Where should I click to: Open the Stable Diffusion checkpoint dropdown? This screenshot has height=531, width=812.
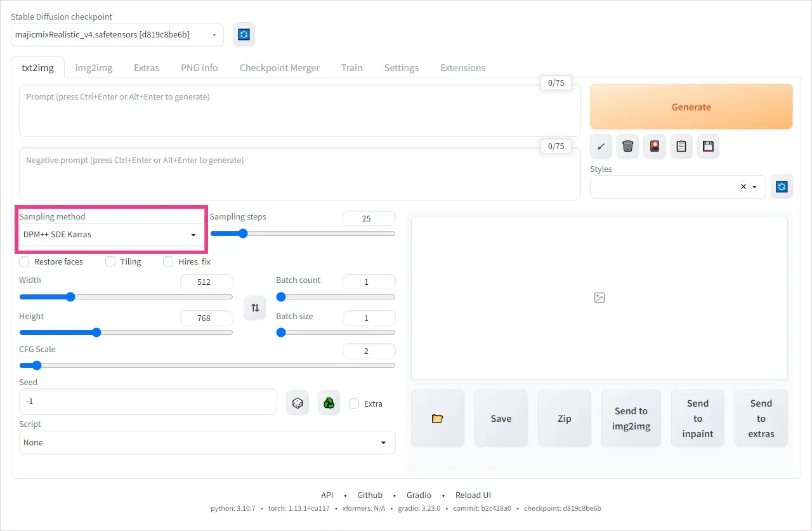point(117,35)
